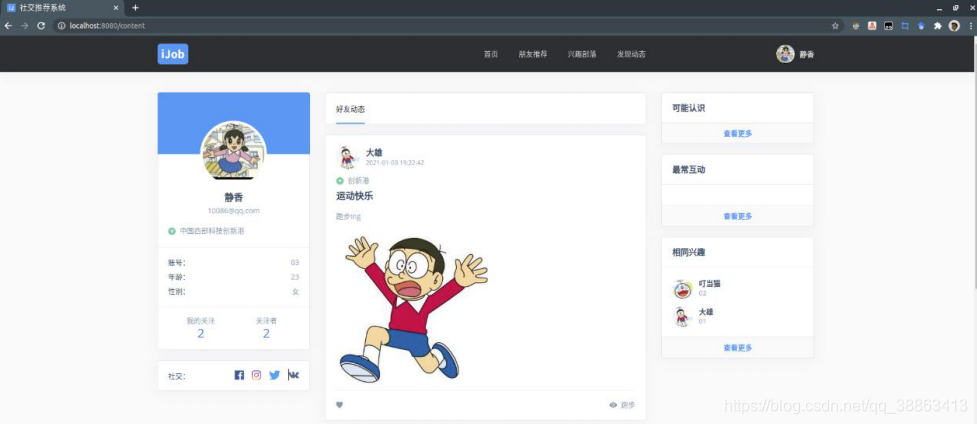Open the Facebook social icon
The image size is (977, 424).
click(239, 375)
